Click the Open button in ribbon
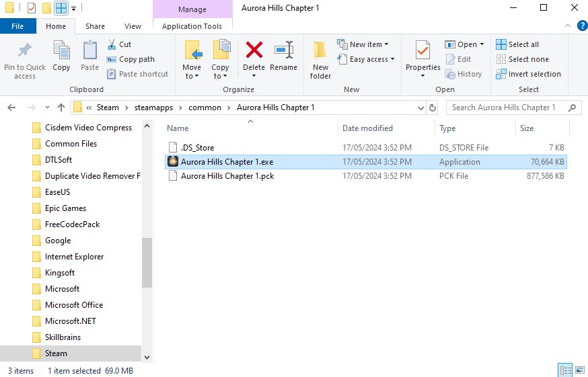This screenshot has height=377, width=588. click(x=461, y=44)
